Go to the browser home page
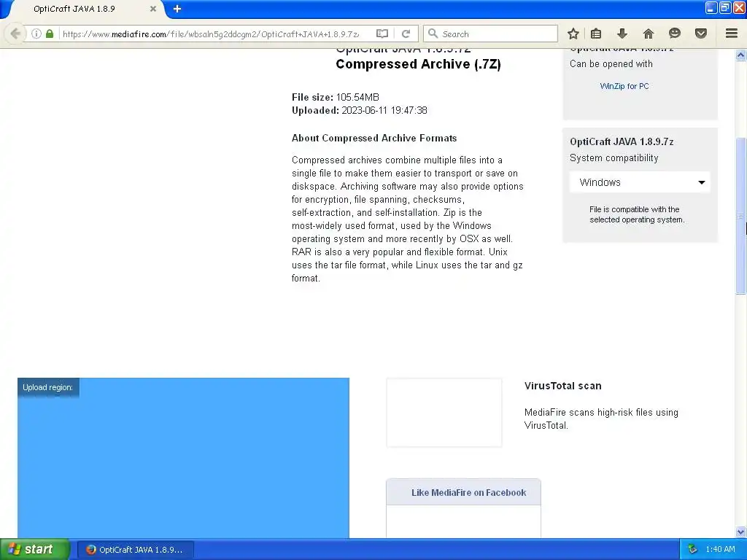The width and height of the screenshot is (747, 560). pos(649,34)
